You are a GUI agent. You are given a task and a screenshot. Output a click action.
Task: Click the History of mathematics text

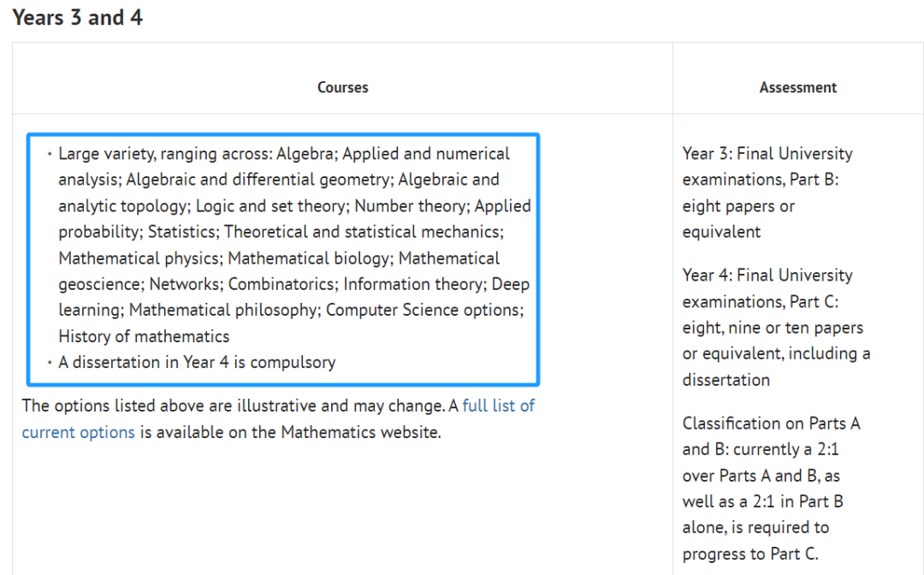click(144, 336)
